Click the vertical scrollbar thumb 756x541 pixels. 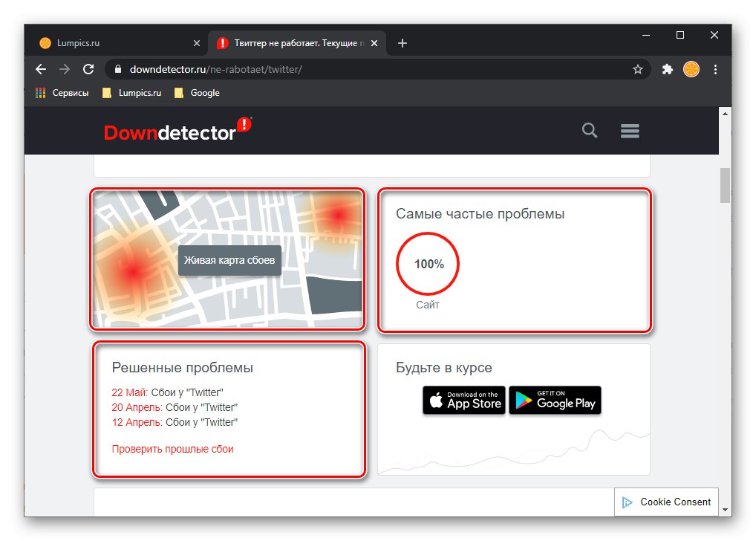725,185
